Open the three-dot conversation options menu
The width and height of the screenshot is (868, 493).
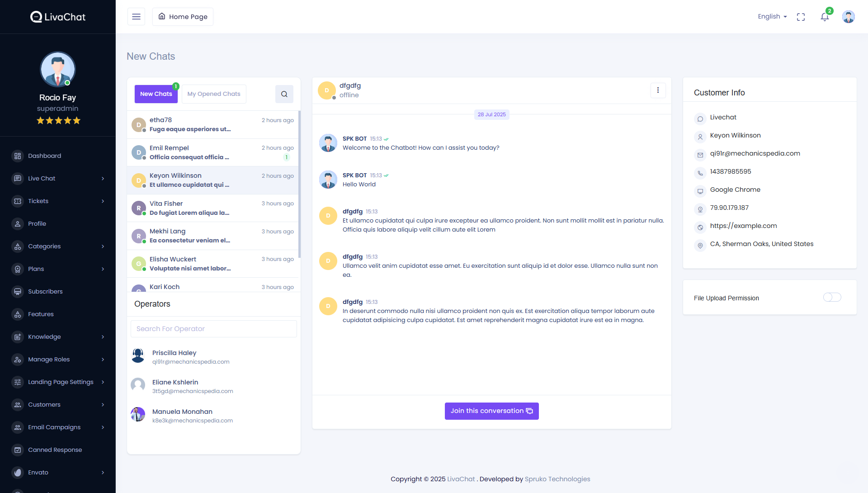point(658,90)
